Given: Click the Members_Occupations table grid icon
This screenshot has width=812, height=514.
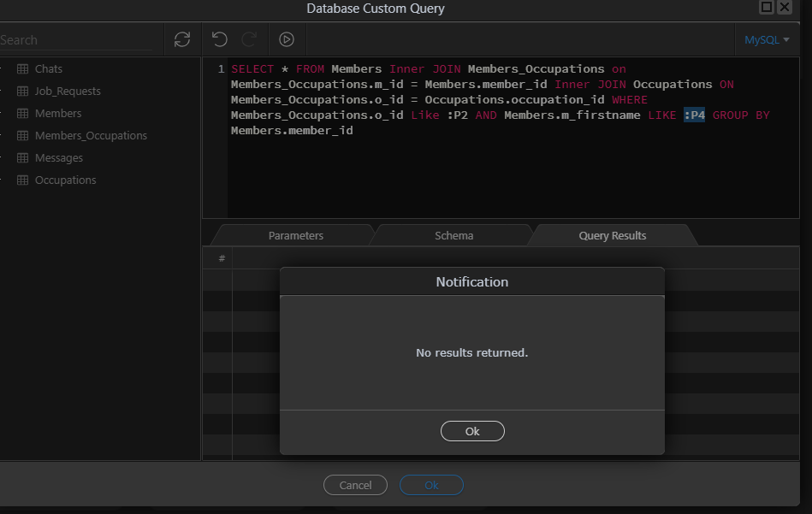Looking at the screenshot, I should point(23,136).
